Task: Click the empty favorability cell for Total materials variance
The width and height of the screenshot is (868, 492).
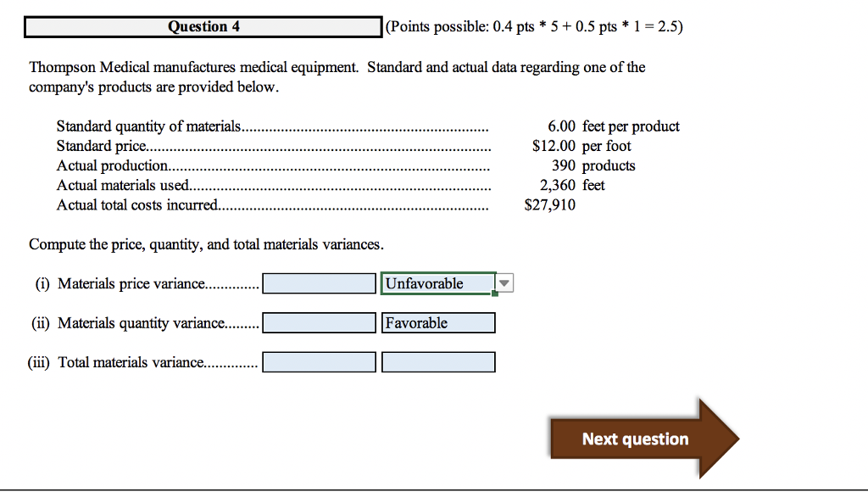Action: [438, 361]
